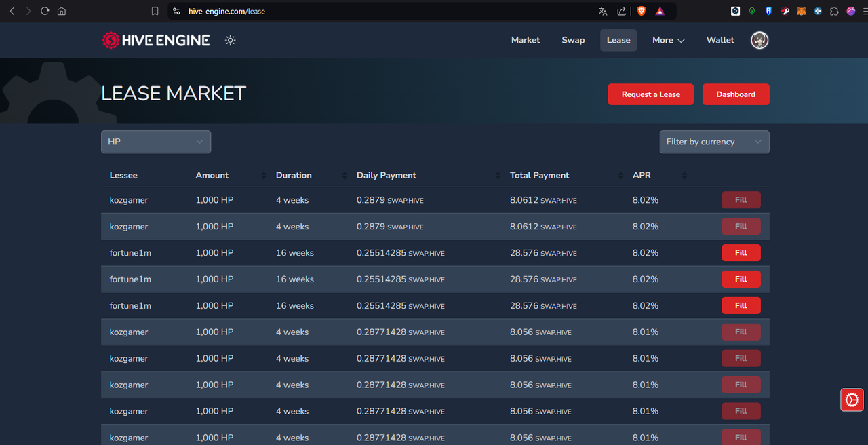Sort by the APR column arrows
The width and height of the screenshot is (868, 445).
click(x=684, y=176)
